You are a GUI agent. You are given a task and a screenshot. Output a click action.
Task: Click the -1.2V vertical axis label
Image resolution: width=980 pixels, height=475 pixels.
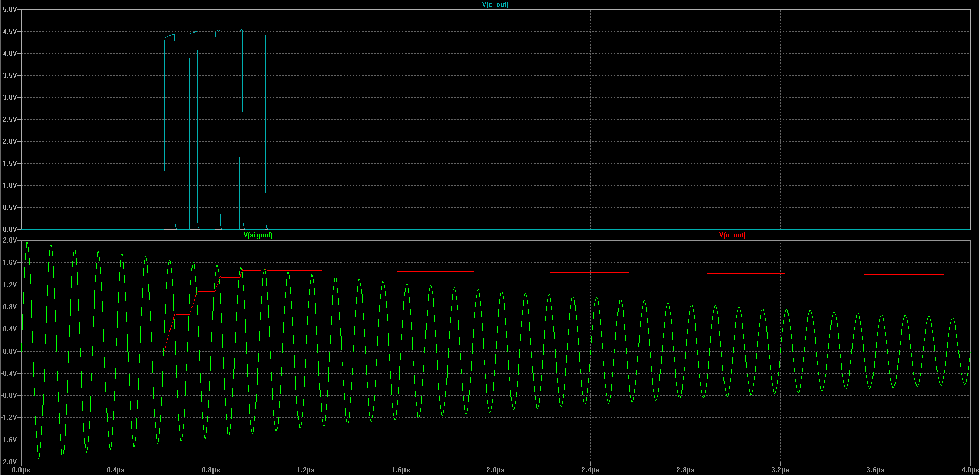9,418
